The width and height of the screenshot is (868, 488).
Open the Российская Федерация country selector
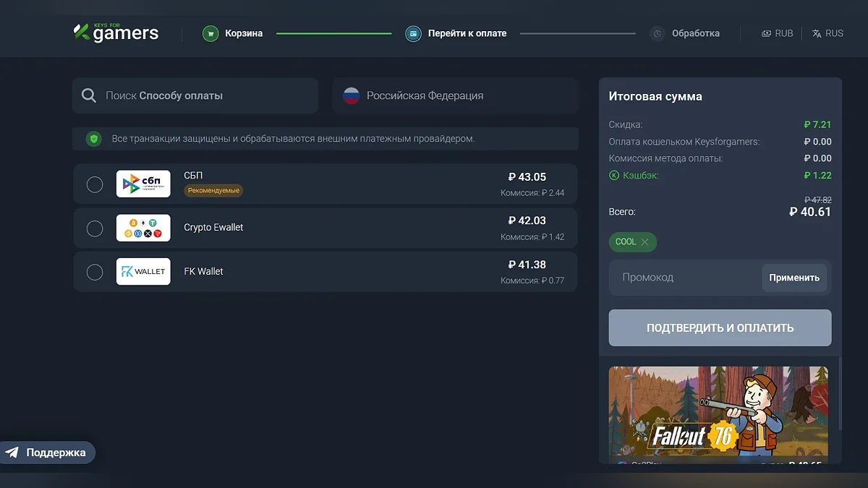[456, 95]
